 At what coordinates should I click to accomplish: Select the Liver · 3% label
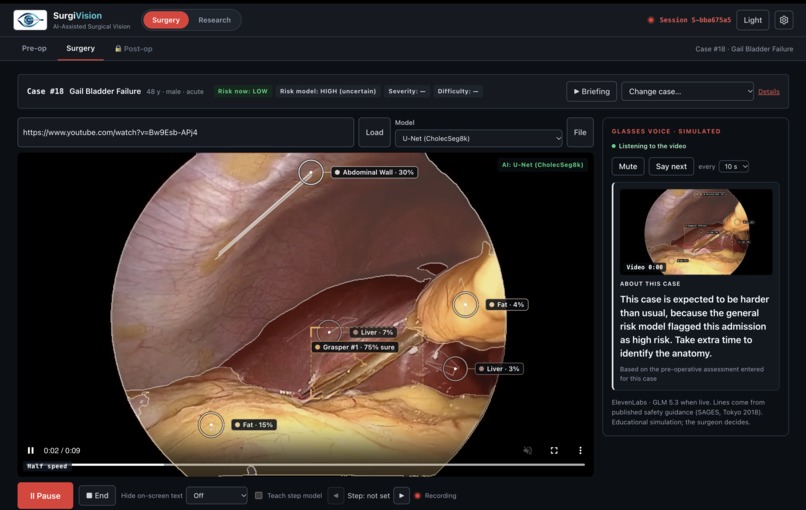[x=499, y=369]
